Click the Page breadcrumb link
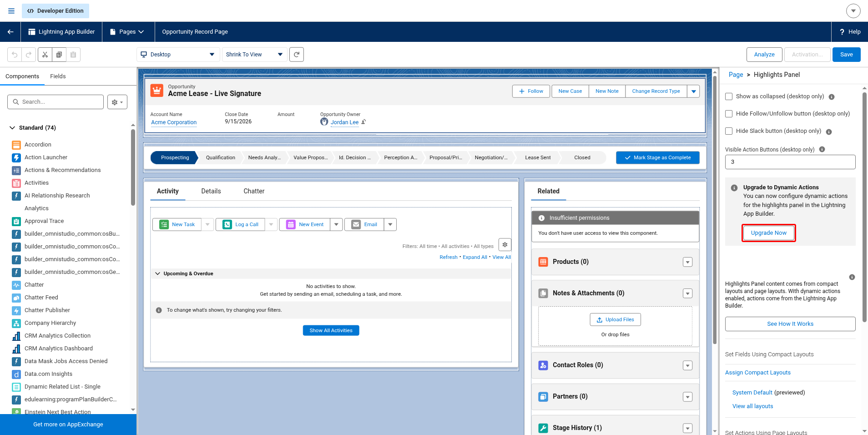The height and width of the screenshot is (435, 868). (736, 75)
